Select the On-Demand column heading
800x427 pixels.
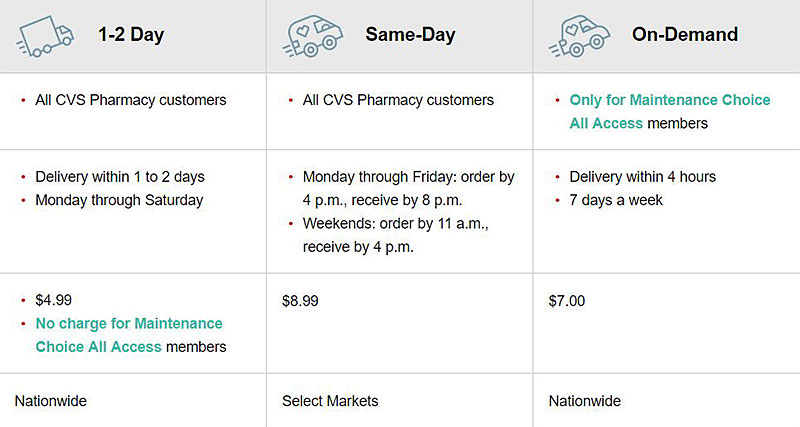click(685, 34)
